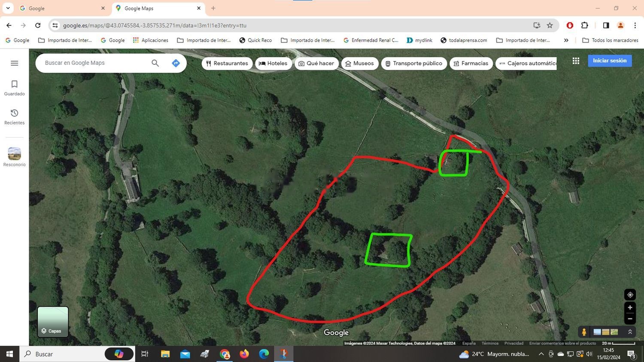644x362 pixels.
Task: Click the magnifier search icon in Maps
Action: [155, 63]
